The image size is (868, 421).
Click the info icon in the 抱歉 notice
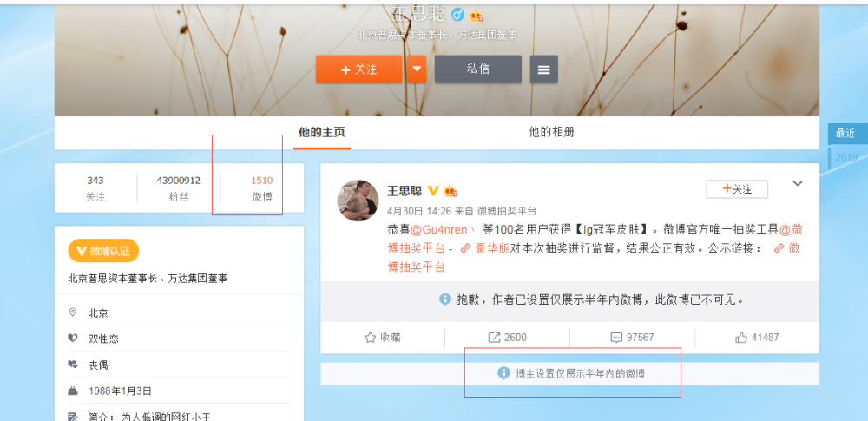[x=445, y=299]
